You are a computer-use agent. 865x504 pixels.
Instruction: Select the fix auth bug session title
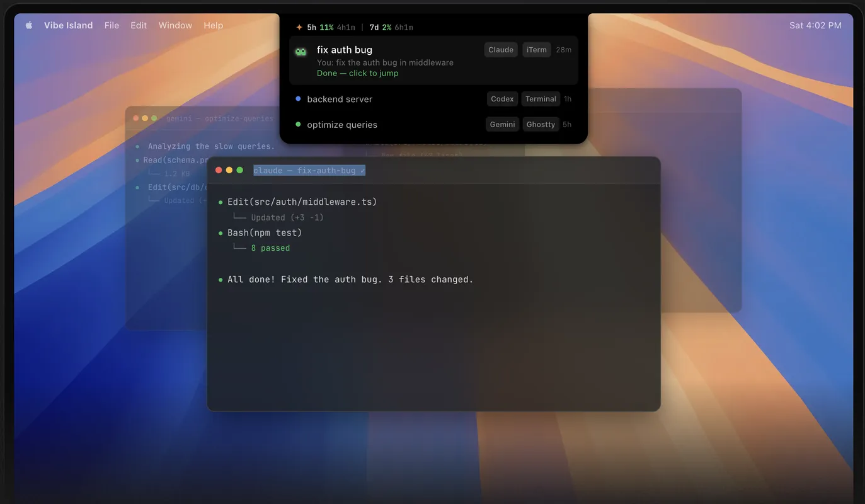click(345, 50)
